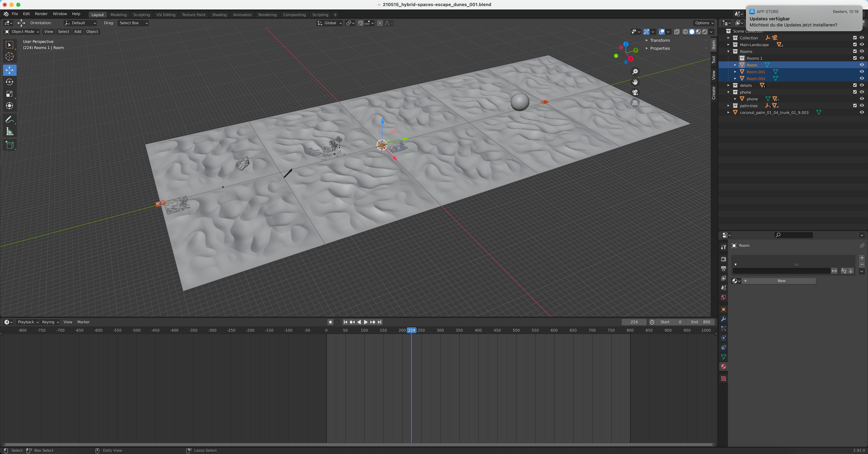
Task: Toggle show overlays button
Action: pyautogui.click(x=662, y=32)
